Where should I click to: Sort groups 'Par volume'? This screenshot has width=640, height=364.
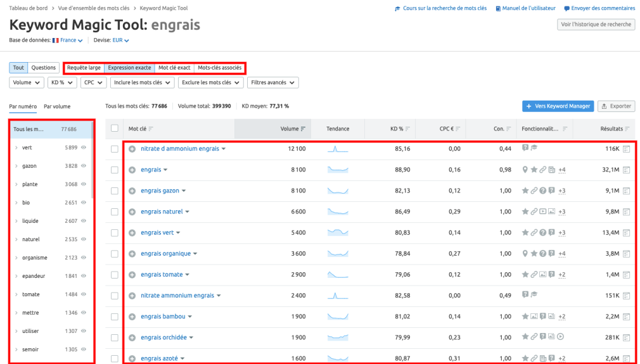click(57, 106)
